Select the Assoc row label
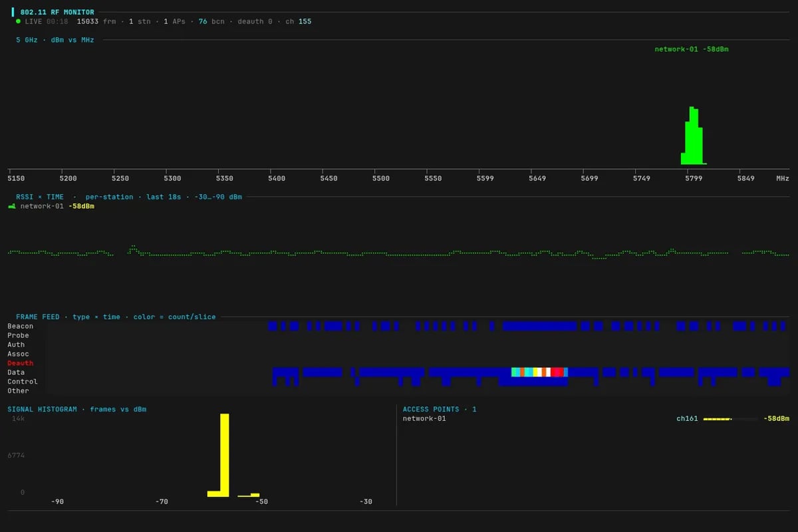798x532 pixels. tap(19, 354)
